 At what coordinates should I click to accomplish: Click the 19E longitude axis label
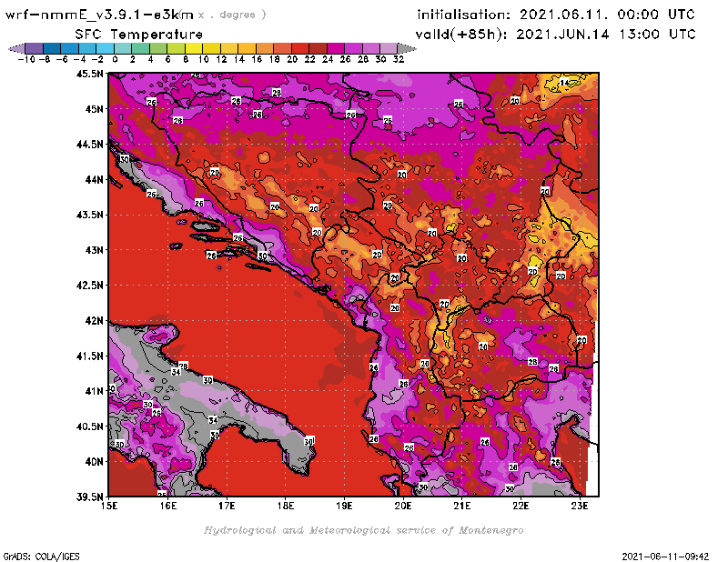344,506
